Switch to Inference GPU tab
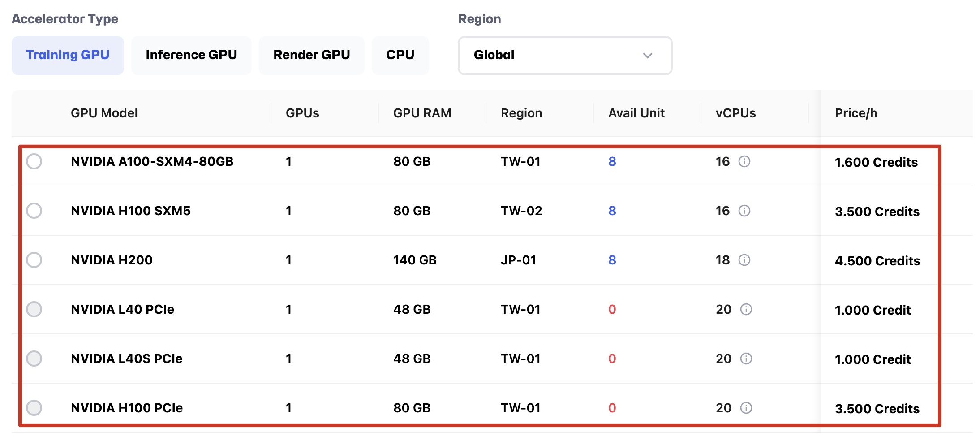The image size is (980, 441). (191, 55)
